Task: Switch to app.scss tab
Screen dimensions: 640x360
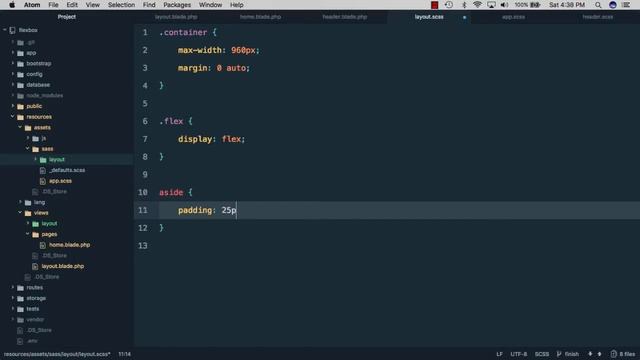Action: (513, 17)
